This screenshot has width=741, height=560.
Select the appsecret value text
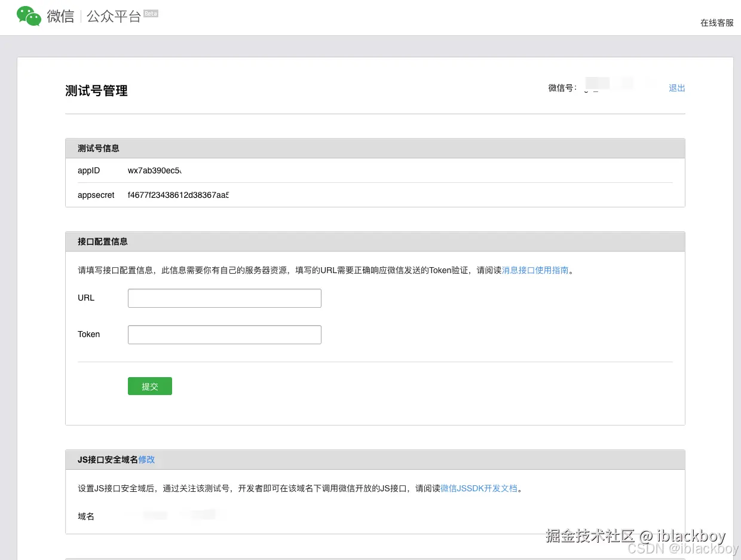pyautogui.click(x=177, y=195)
